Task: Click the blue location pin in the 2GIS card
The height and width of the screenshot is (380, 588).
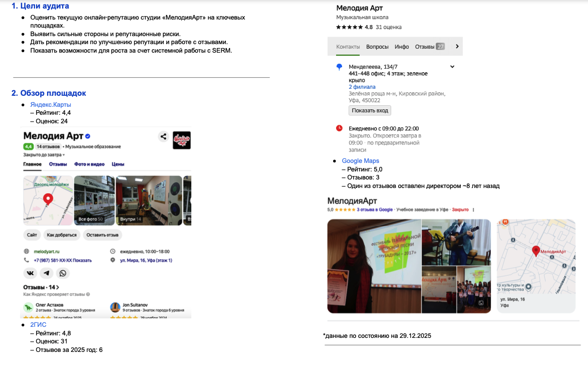Action: (339, 67)
